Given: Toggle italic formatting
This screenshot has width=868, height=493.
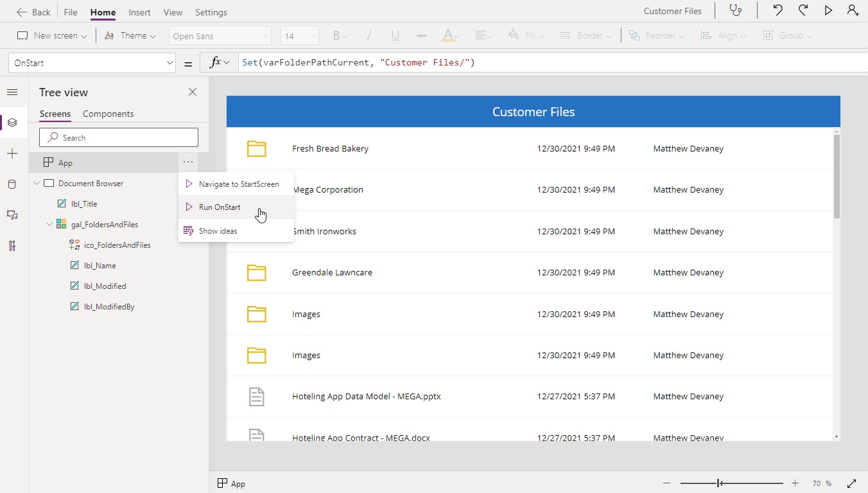Looking at the screenshot, I should 369,36.
